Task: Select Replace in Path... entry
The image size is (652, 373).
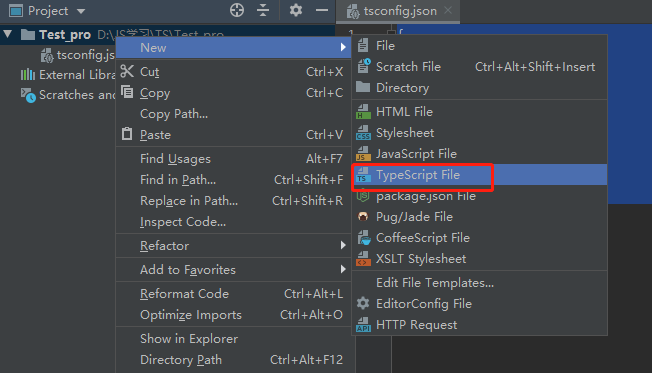Action: 233,200
